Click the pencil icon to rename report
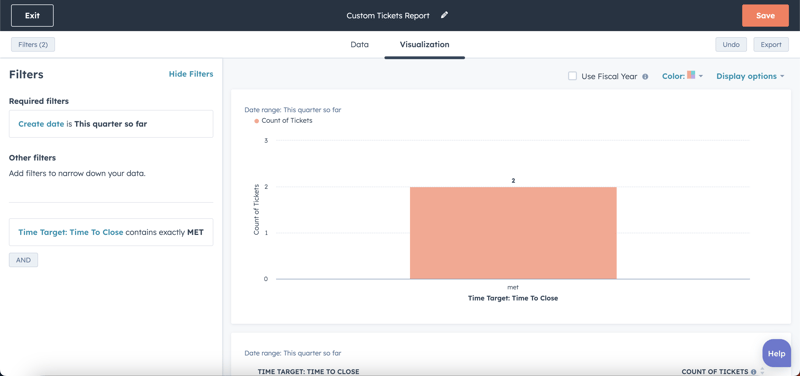 coord(444,15)
